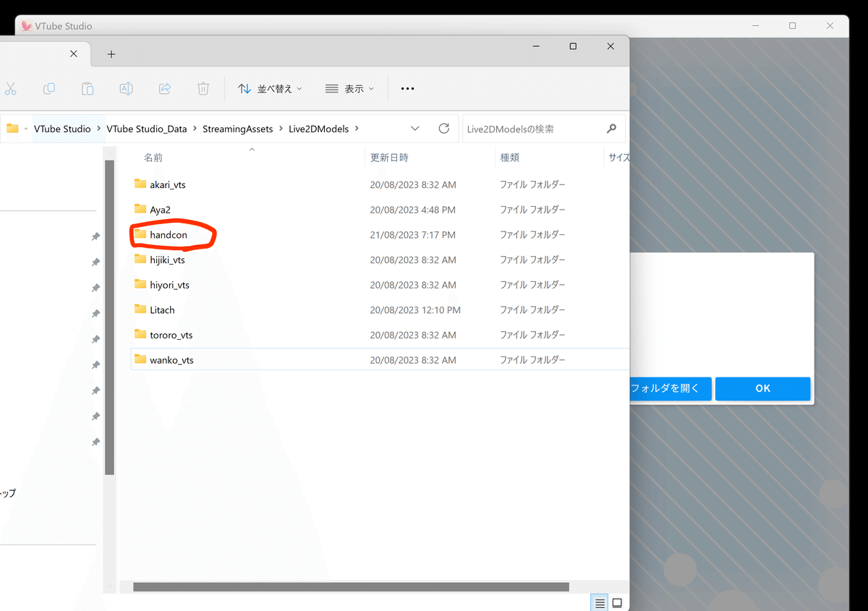868x611 pixels.
Task: Click the tororo_vts folder icon
Action: [140, 334]
